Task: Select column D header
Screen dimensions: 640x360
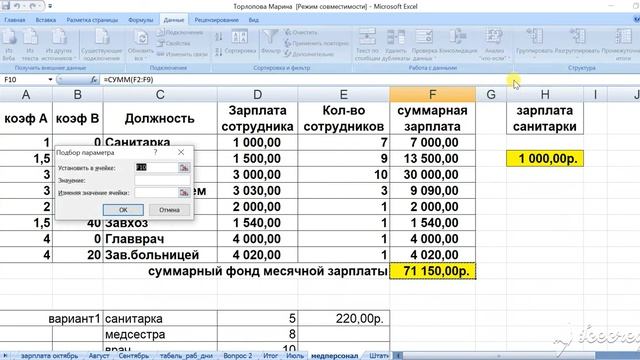Action: [x=258, y=95]
